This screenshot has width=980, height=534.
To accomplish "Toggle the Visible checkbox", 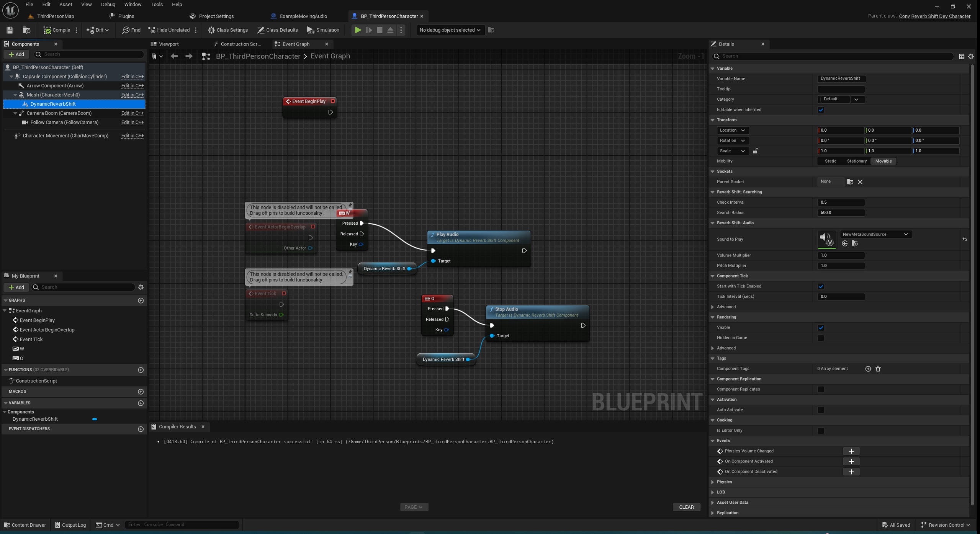I will (821, 328).
